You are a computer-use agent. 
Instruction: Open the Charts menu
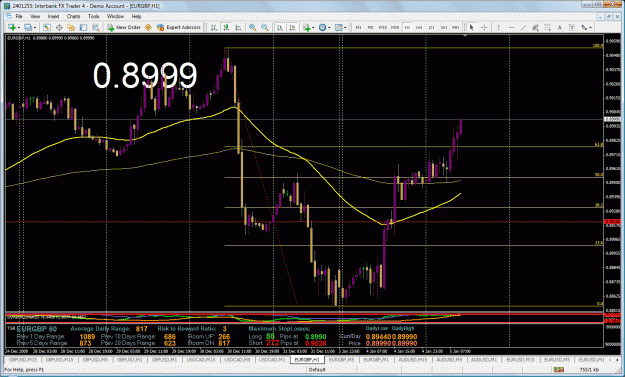[73, 16]
